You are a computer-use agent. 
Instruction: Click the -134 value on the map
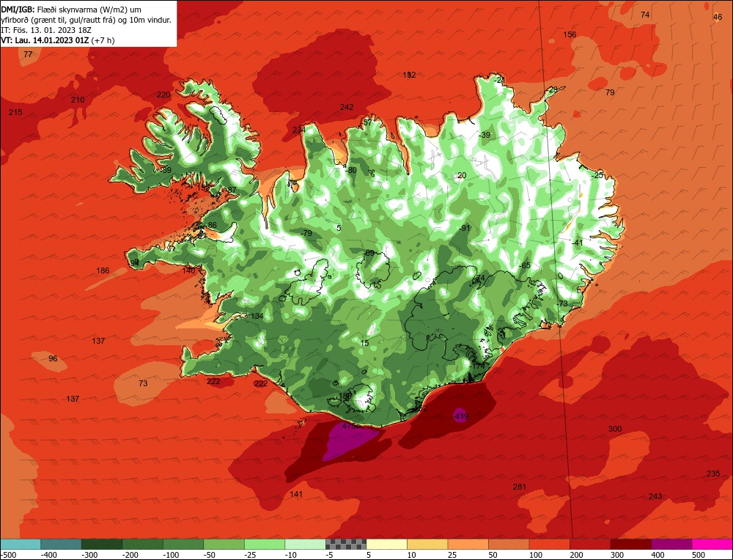point(256,316)
